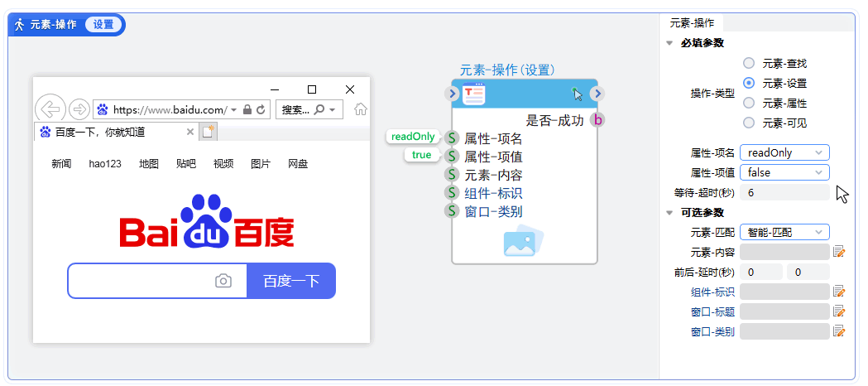Select the 元素-属性 radio option

coord(749,103)
